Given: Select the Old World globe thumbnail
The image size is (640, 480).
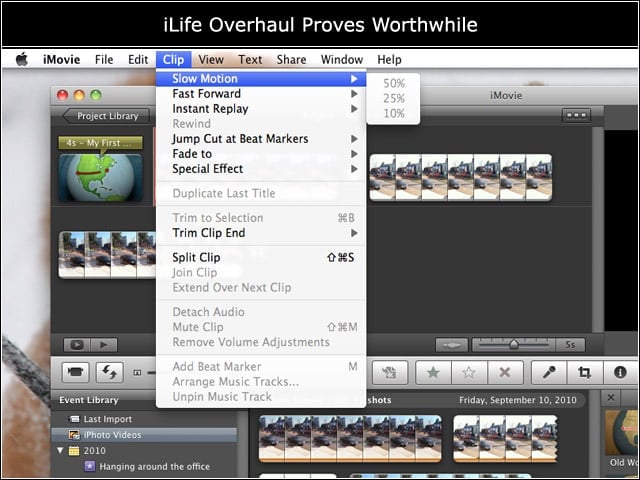Looking at the screenshot, I should coord(621,433).
